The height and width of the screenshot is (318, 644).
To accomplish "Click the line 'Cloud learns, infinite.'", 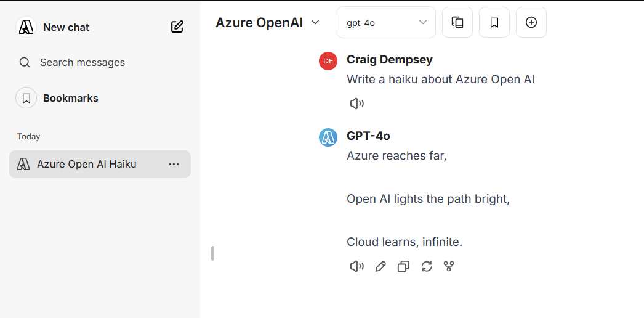I will tap(405, 242).
